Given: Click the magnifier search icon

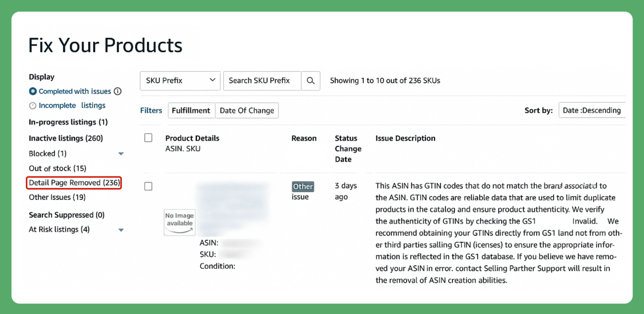Looking at the screenshot, I should pyautogui.click(x=311, y=81).
